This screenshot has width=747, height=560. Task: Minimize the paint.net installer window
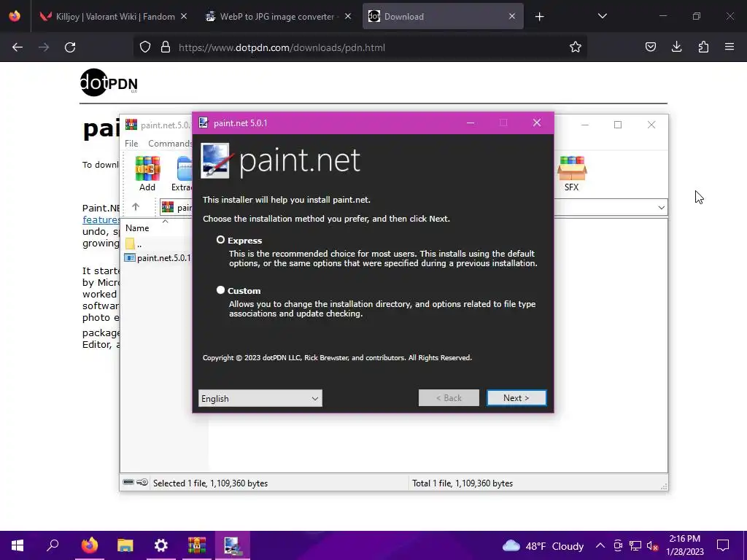(471, 122)
